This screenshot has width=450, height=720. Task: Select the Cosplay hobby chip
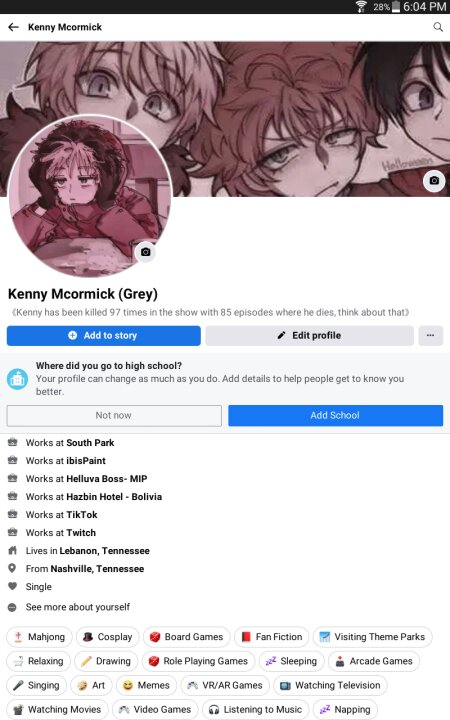[107, 637]
